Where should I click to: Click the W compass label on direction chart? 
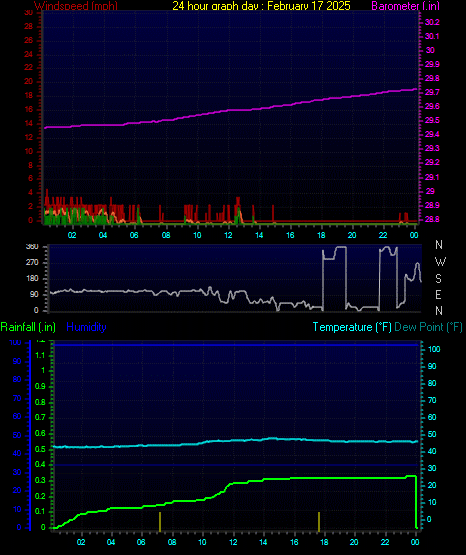tap(440, 262)
